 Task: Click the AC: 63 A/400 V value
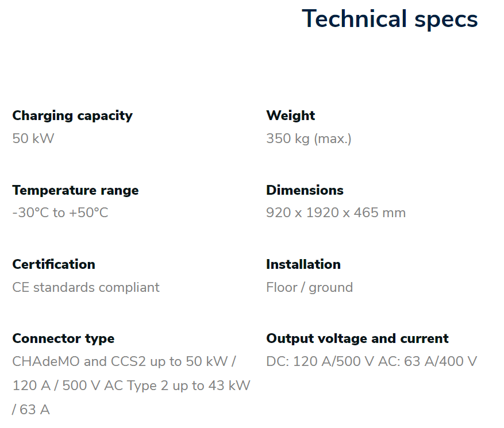click(x=428, y=361)
